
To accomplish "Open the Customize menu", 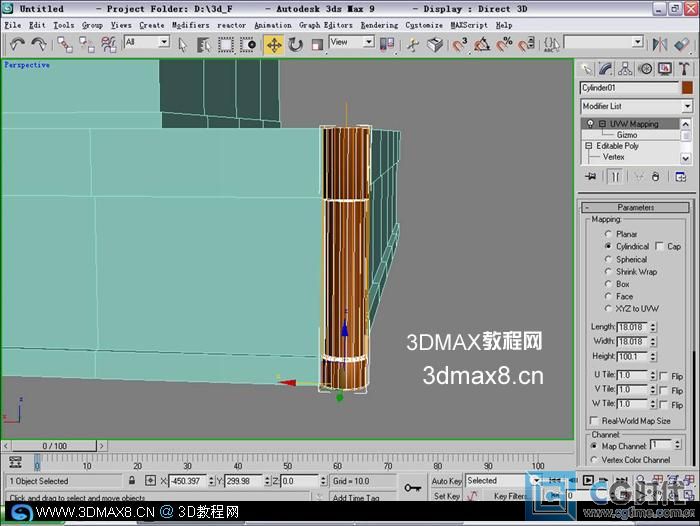I will 424,25.
